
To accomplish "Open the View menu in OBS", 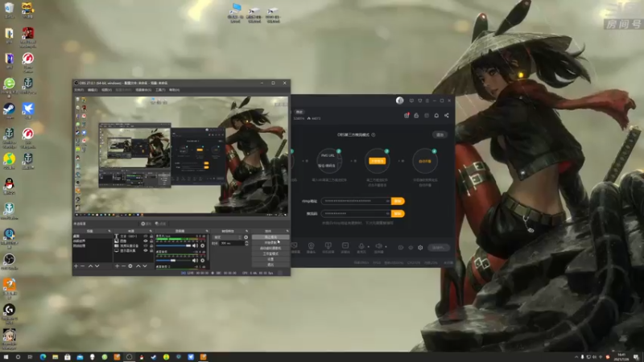I will click(106, 89).
